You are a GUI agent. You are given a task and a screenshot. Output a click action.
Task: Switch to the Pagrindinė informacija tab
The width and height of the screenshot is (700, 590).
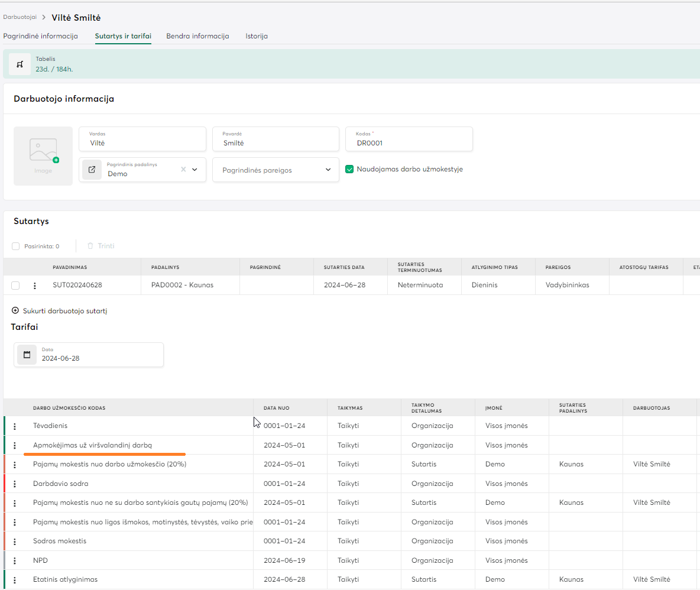tap(40, 36)
